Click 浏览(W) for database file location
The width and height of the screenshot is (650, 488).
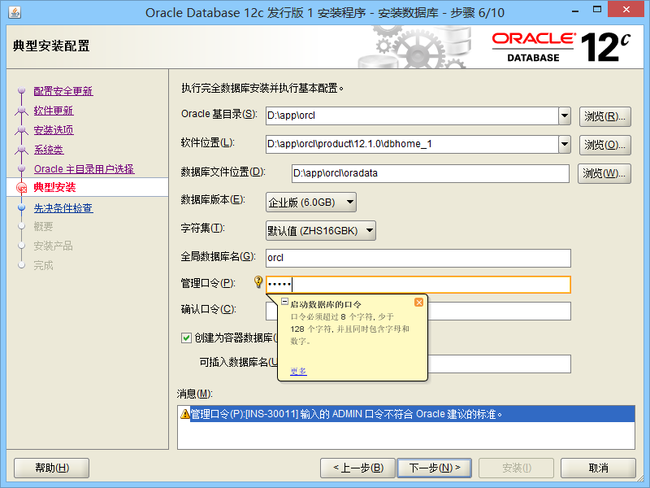tap(604, 173)
